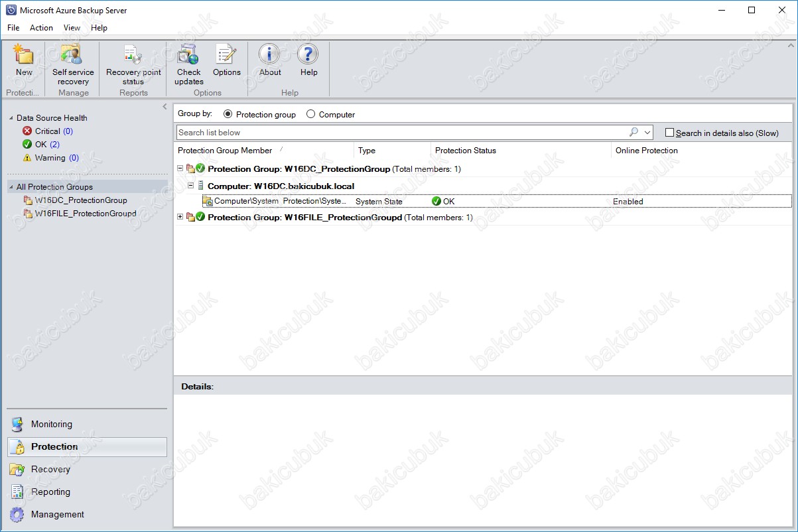This screenshot has width=798, height=532.
Task: Click the Critical red X status icon
Action: click(x=27, y=131)
